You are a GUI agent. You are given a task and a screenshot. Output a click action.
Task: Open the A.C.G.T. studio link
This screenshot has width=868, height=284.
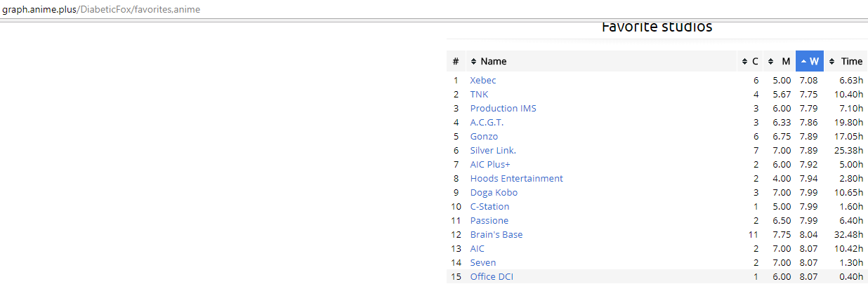click(487, 123)
